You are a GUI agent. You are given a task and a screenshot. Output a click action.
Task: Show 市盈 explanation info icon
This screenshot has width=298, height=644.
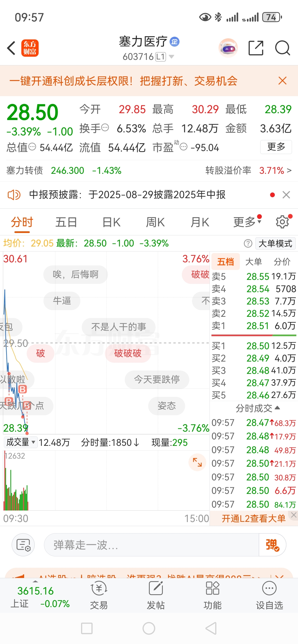(184, 147)
